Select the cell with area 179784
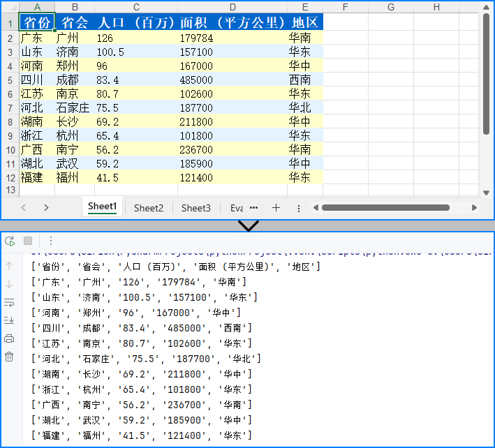 (x=232, y=38)
